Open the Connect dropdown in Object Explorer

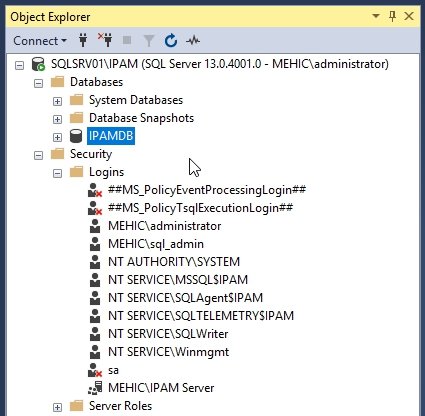(40, 41)
